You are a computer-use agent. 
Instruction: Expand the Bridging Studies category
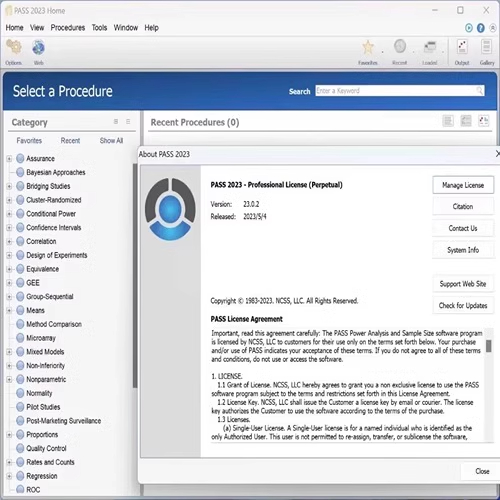point(9,186)
